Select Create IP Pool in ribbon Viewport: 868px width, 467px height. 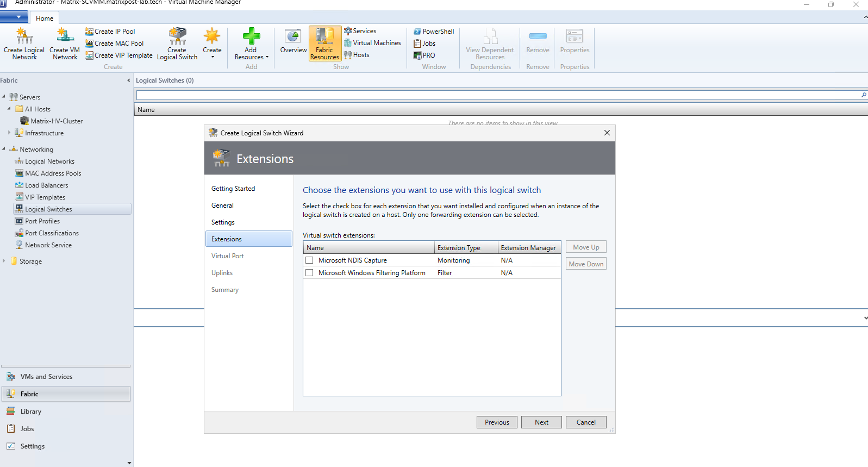[x=110, y=32]
